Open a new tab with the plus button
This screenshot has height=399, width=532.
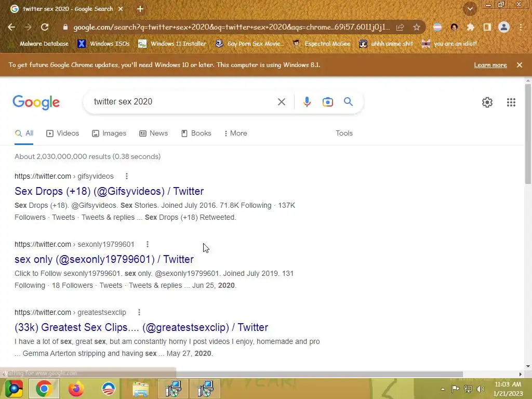[x=140, y=9]
